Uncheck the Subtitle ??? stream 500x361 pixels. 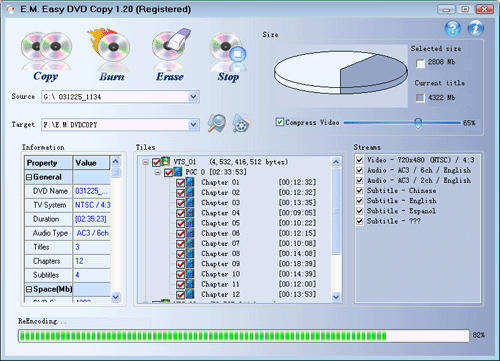click(x=359, y=221)
